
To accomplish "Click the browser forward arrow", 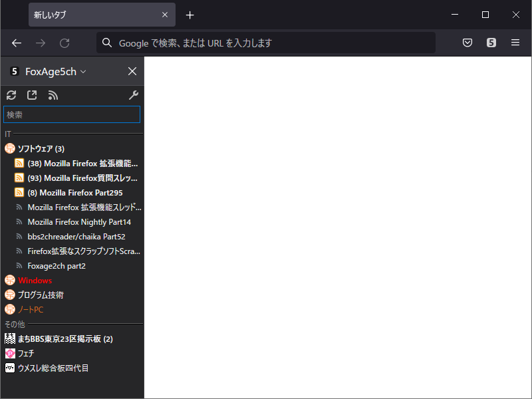I will coord(41,43).
